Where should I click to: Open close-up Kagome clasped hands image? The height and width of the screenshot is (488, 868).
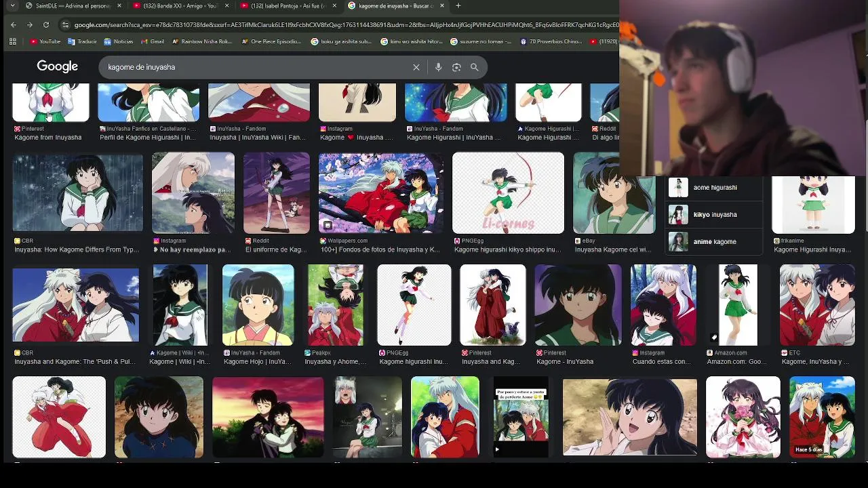tap(630, 417)
